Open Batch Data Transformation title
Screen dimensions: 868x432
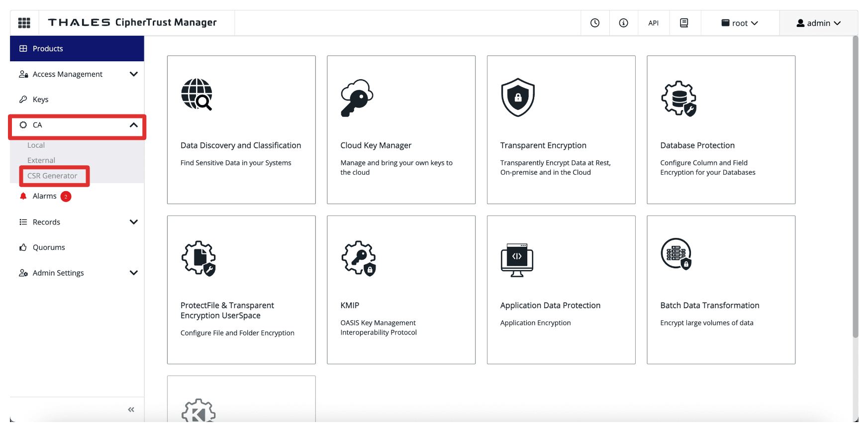click(x=710, y=306)
